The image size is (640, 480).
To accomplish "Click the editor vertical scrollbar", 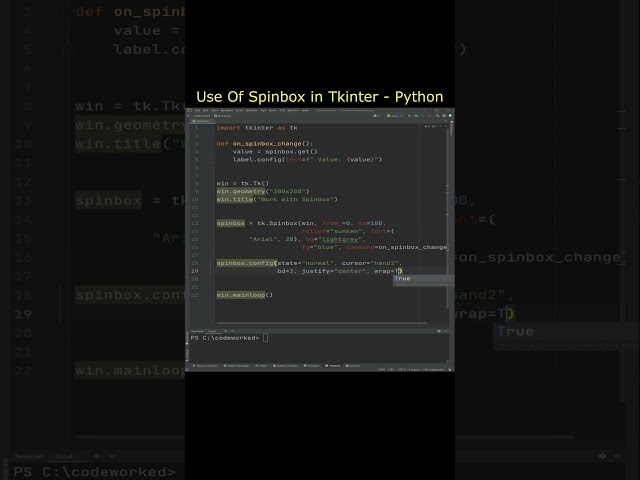I will (x=448, y=218).
